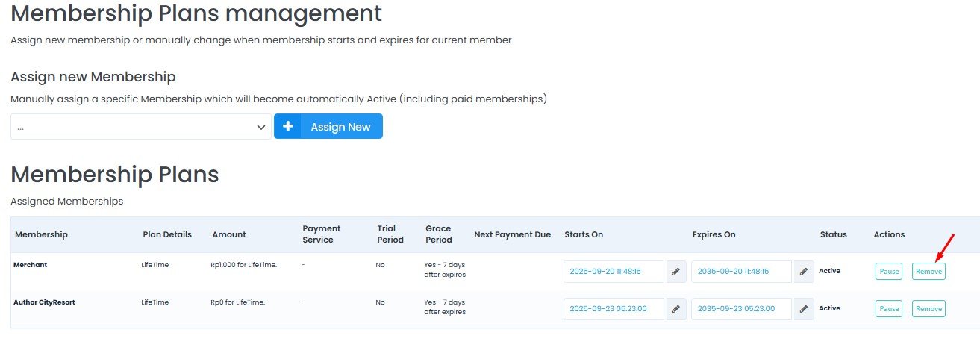Click the pencil icon beside Merchant expiry date
The height and width of the screenshot is (362, 980).
(x=803, y=272)
